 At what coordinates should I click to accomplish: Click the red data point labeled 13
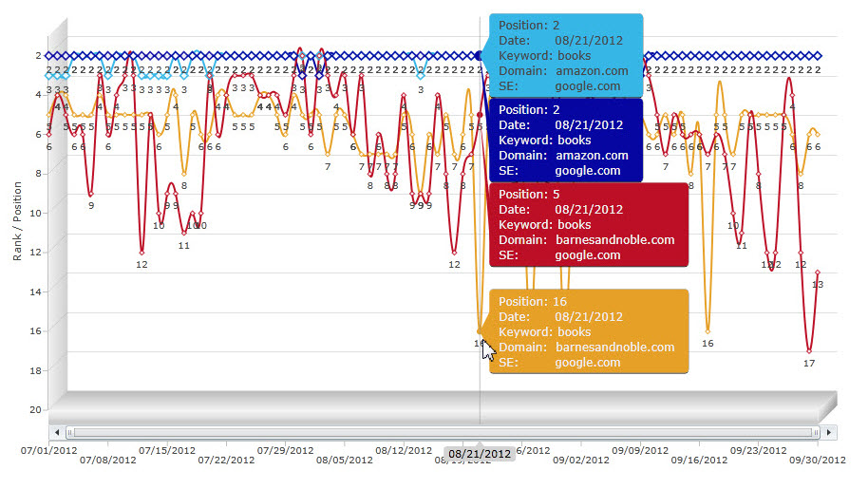click(x=818, y=273)
